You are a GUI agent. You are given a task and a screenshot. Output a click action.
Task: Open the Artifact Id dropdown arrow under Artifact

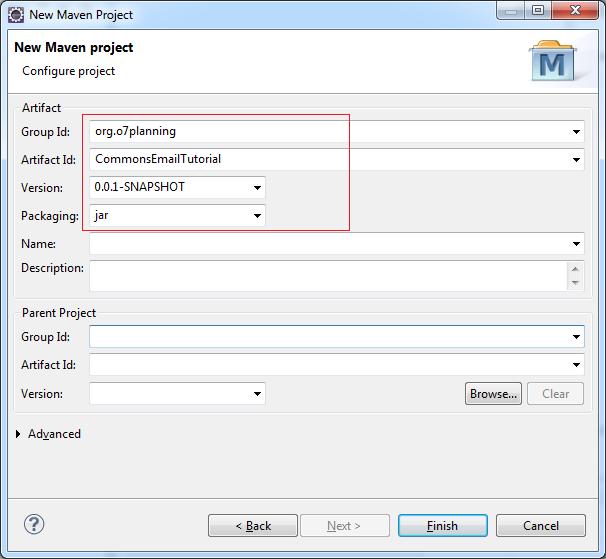coord(576,160)
